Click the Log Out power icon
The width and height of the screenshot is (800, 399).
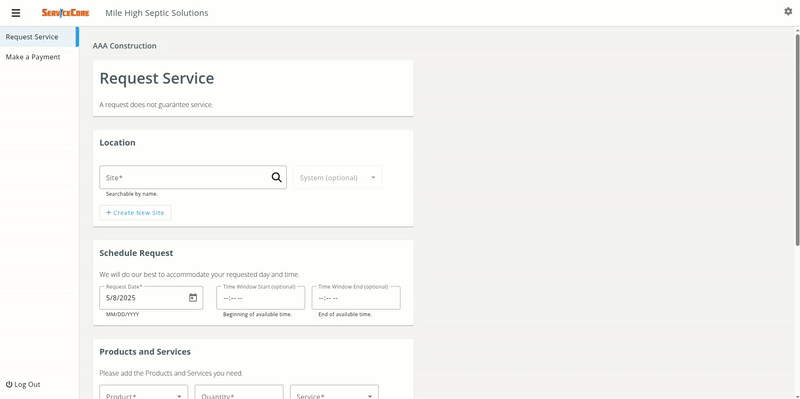[9, 384]
